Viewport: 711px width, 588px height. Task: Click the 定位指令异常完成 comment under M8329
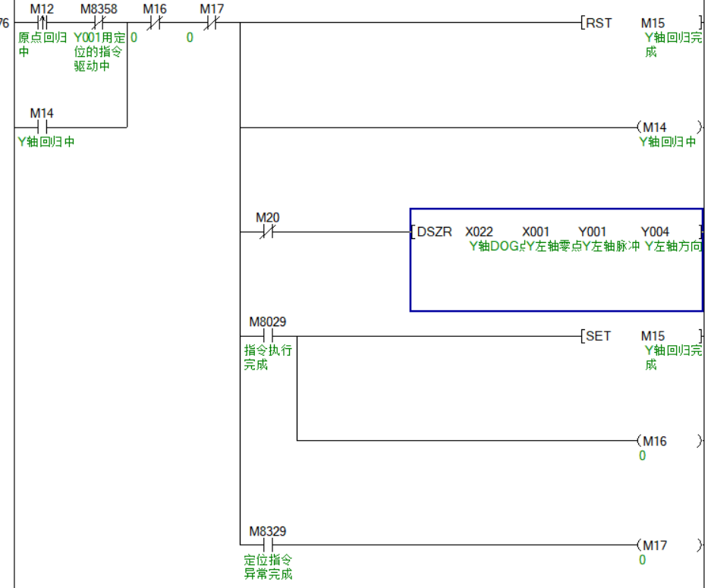coord(267,567)
